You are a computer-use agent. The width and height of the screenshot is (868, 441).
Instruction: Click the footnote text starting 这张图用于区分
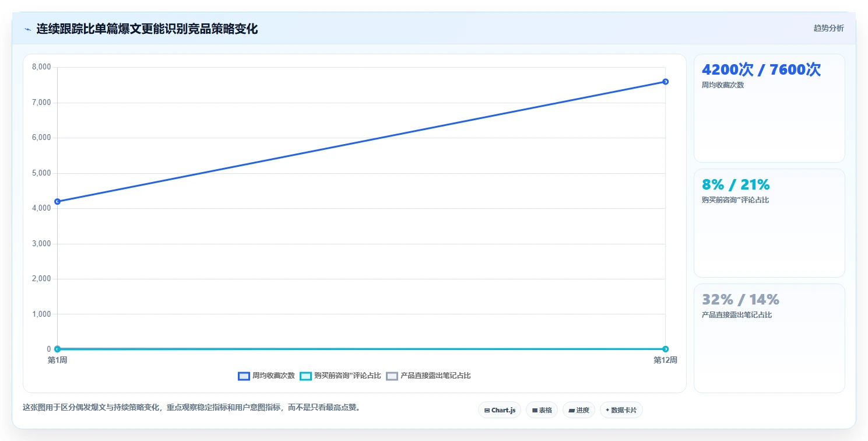click(192, 407)
